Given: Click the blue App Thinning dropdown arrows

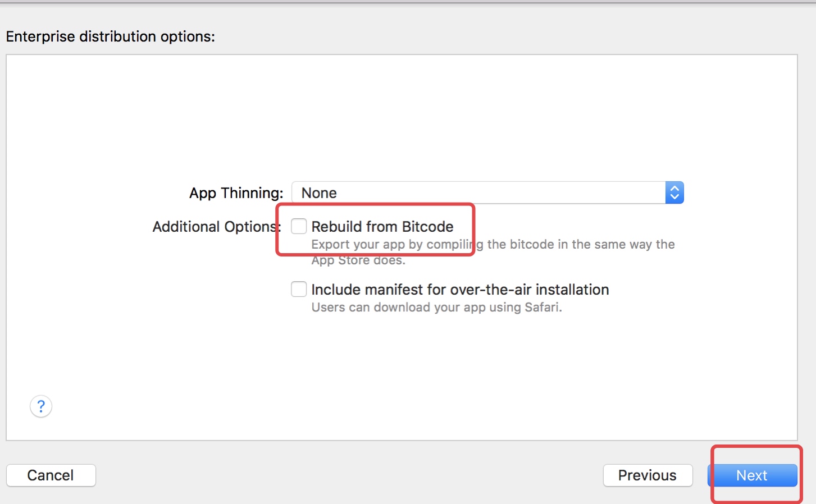Looking at the screenshot, I should point(674,193).
